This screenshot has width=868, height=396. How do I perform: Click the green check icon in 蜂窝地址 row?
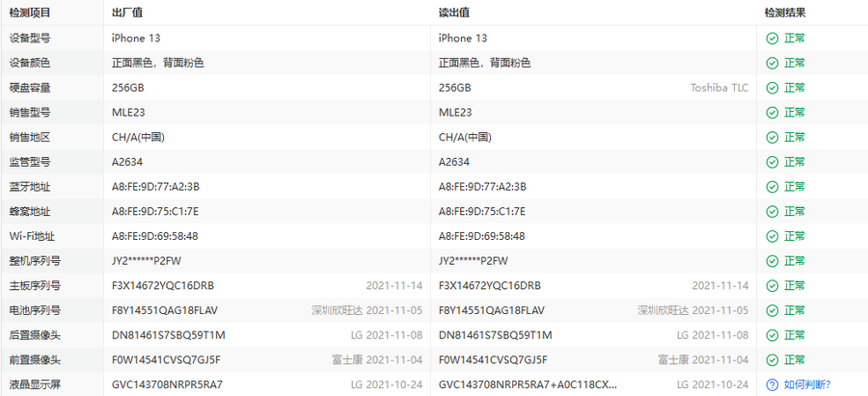click(773, 211)
